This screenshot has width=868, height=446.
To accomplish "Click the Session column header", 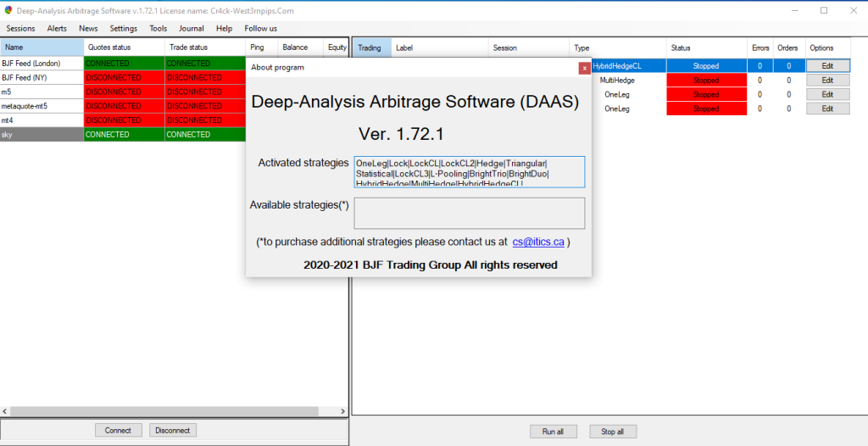I will [529, 47].
